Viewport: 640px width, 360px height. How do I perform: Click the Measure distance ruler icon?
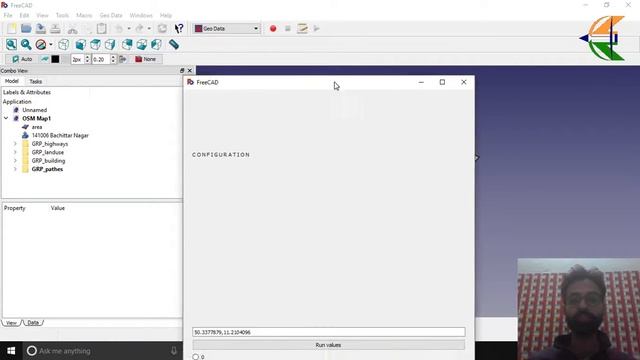click(x=173, y=44)
